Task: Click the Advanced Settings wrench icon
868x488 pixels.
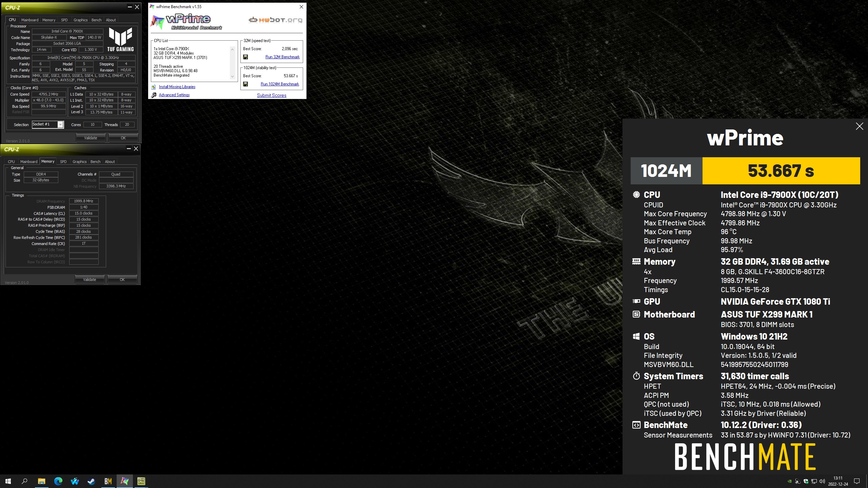Action: (154, 95)
